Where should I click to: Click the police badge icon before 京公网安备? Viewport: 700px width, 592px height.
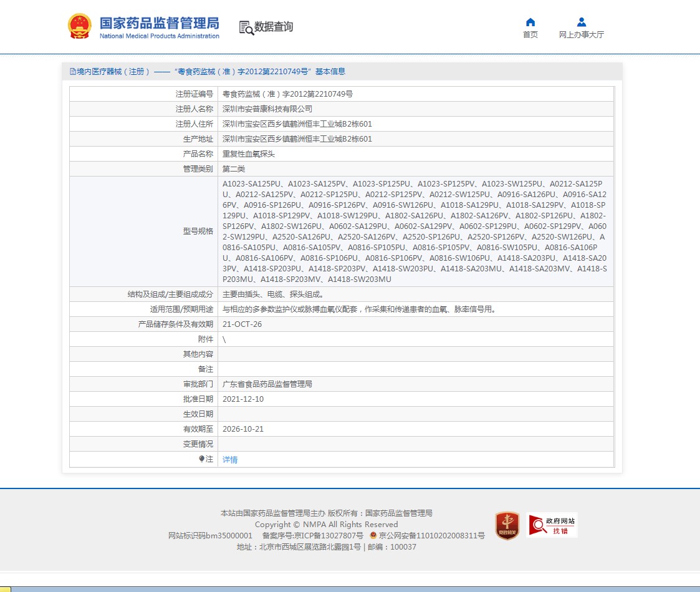[373, 535]
